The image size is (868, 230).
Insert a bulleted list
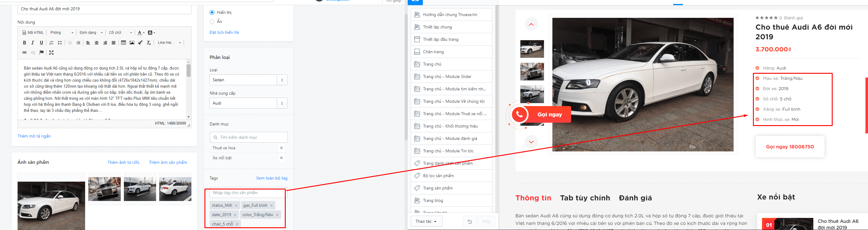[60, 43]
